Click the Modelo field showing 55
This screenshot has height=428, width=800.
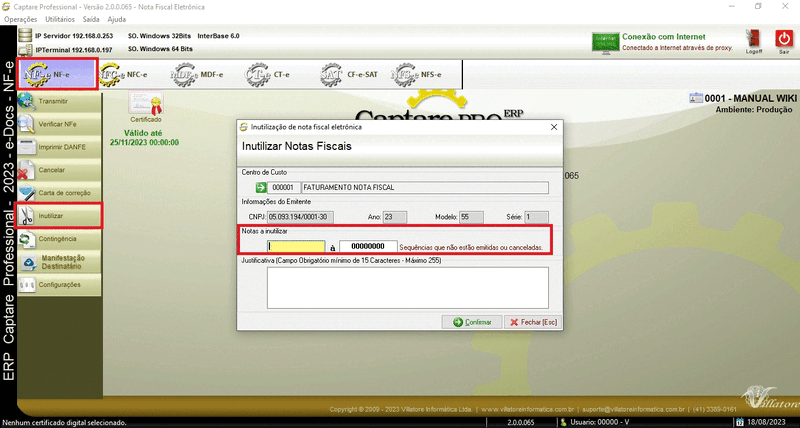(x=471, y=217)
